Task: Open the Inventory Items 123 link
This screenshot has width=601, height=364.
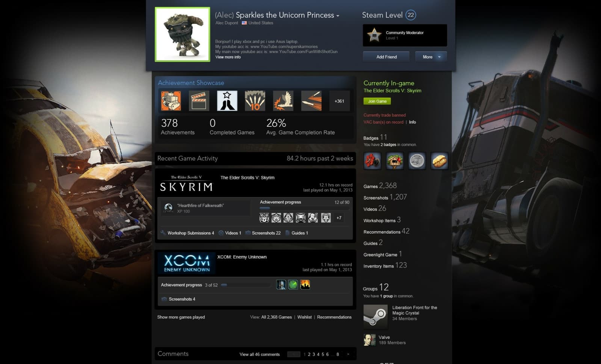Action: (x=385, y=265)
